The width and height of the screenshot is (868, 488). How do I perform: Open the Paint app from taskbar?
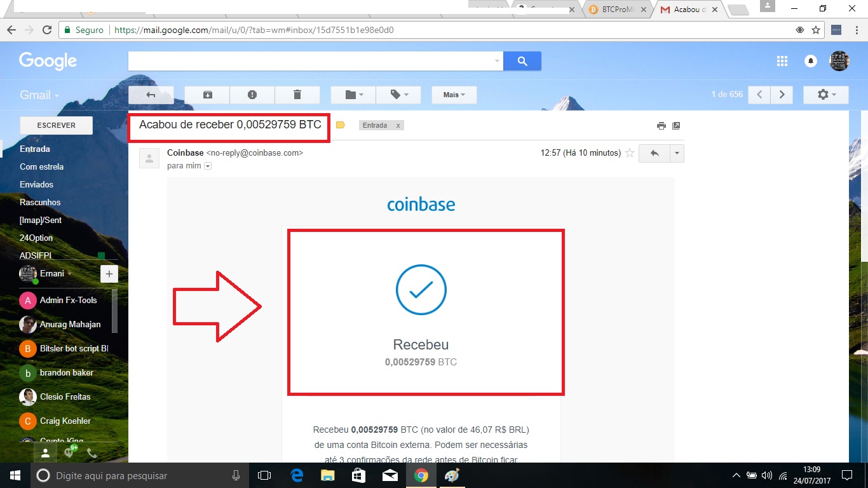[451, 475]
